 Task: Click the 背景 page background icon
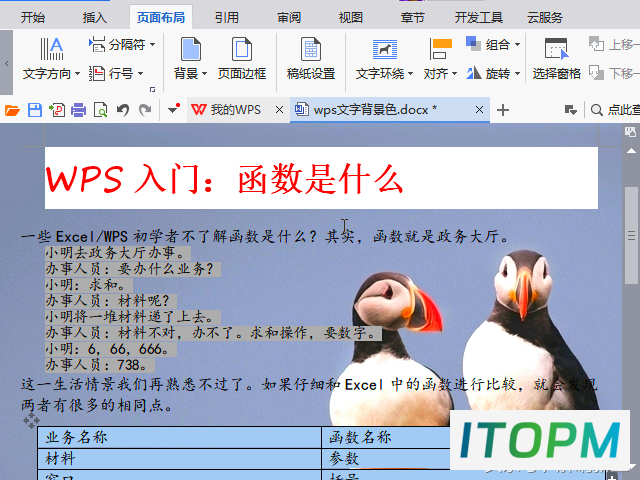pos(191,49)
